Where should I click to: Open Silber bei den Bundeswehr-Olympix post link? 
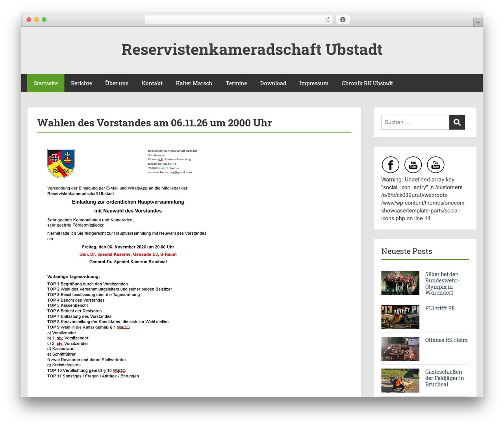[442, 283]
